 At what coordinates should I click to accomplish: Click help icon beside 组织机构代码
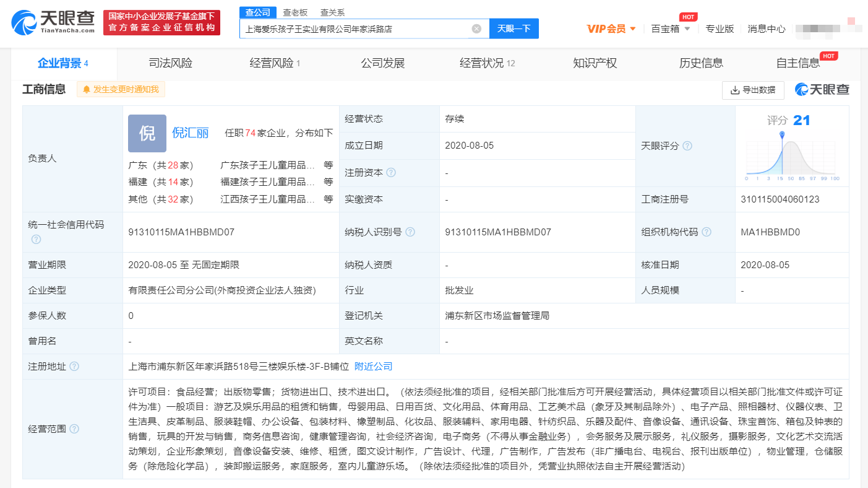(x=706, y=232)
